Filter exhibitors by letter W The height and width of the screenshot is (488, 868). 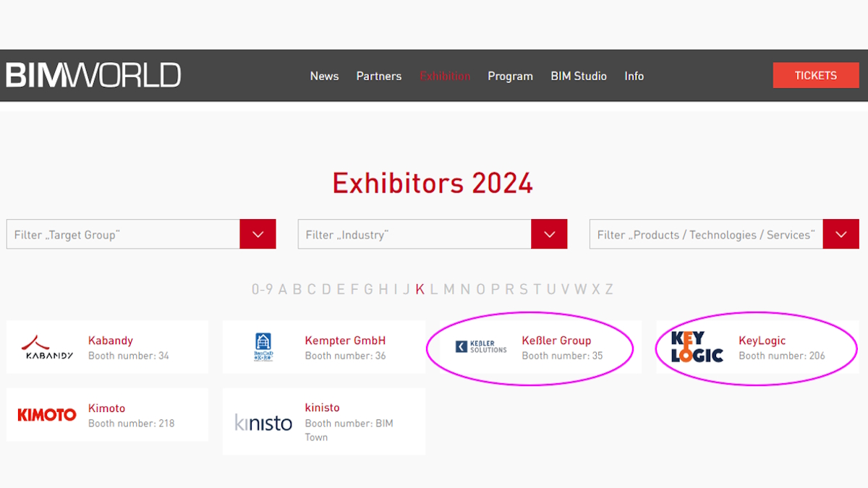[x=581, y=289]
